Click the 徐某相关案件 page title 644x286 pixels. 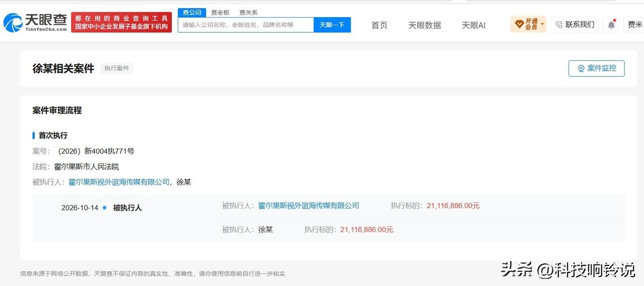click(x=63, y=69)
